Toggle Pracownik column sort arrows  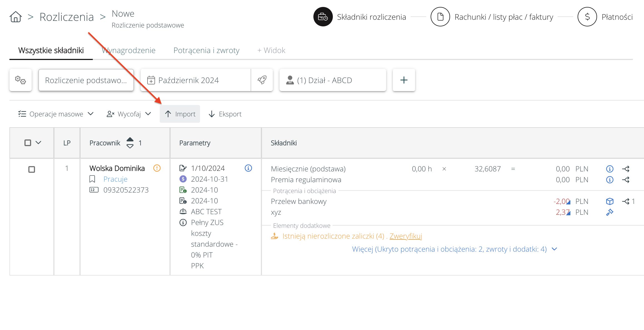(130, 143)
